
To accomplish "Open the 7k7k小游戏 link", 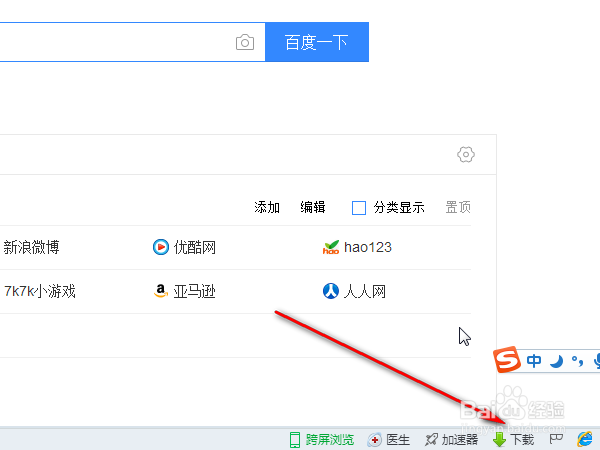I will [40, 291].
